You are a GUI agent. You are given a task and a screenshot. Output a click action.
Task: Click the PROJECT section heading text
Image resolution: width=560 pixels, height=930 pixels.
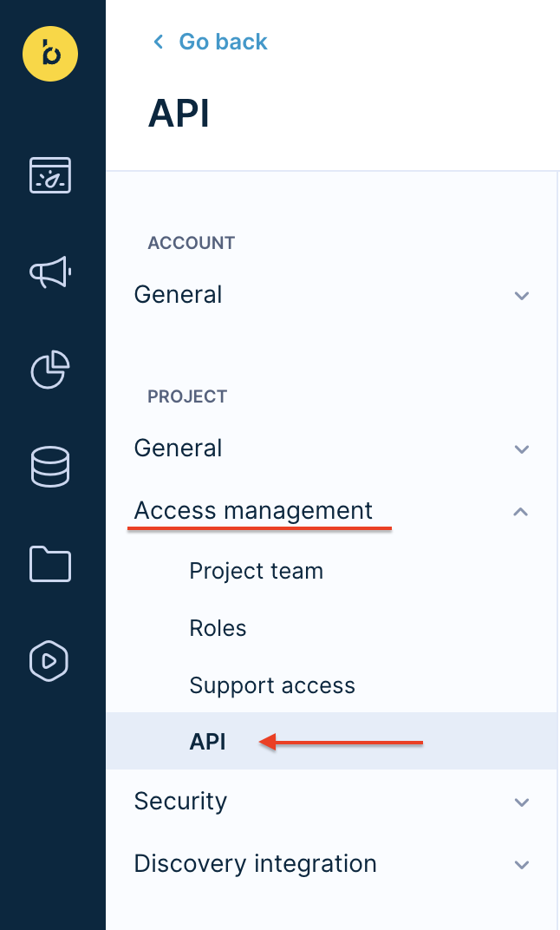point(187,396)
